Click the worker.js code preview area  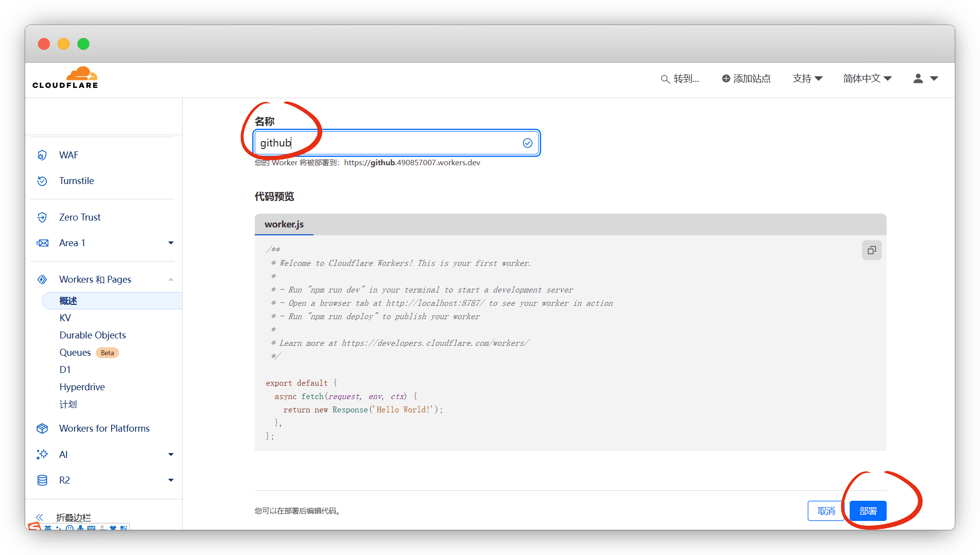click(x=570, y=343)
